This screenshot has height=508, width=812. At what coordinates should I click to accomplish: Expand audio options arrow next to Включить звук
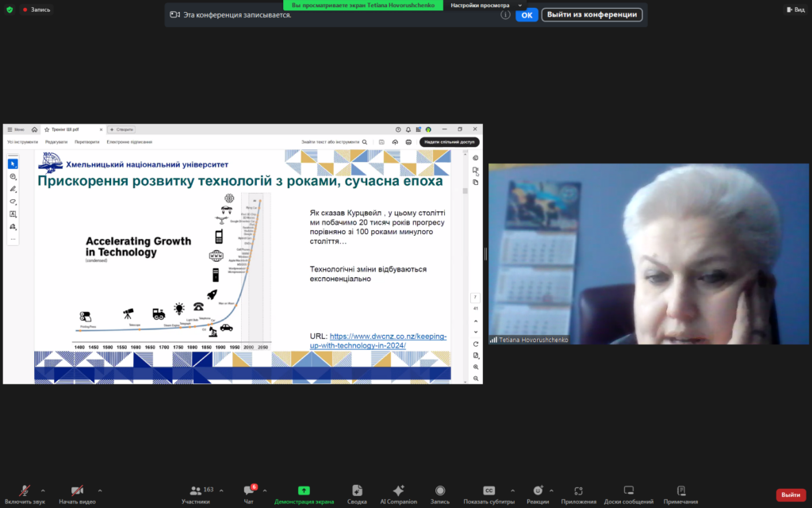(43, 491)
